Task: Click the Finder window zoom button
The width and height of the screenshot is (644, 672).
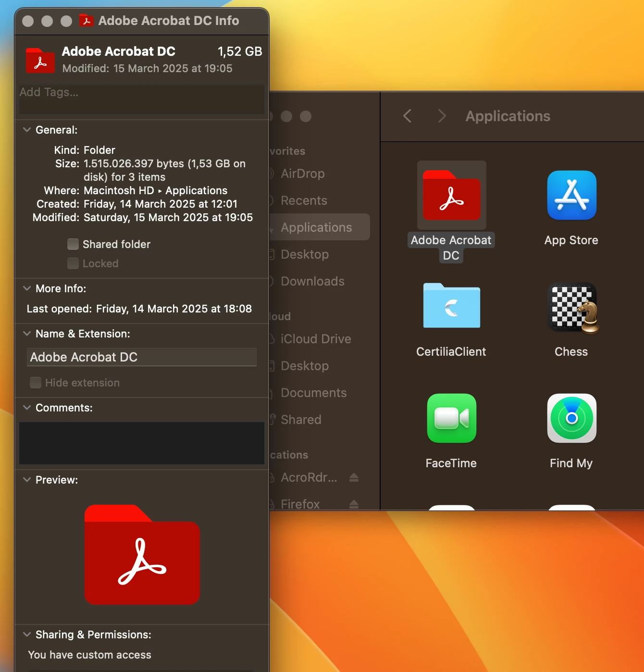Action: (x=306, y=116)
